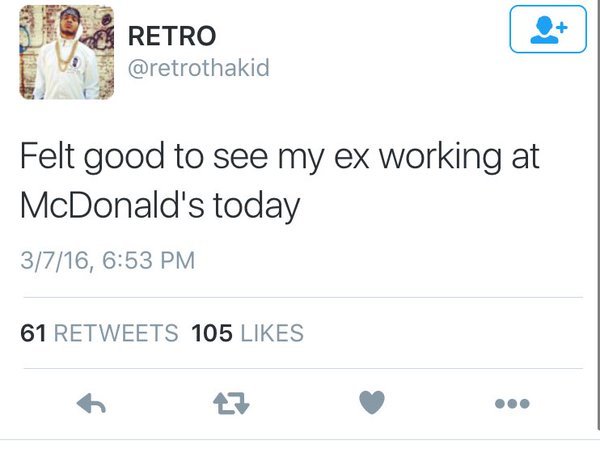Screen dimensions: 600x449
Task: Open the three-dot more options menu
Action: [x=510, y=403]
